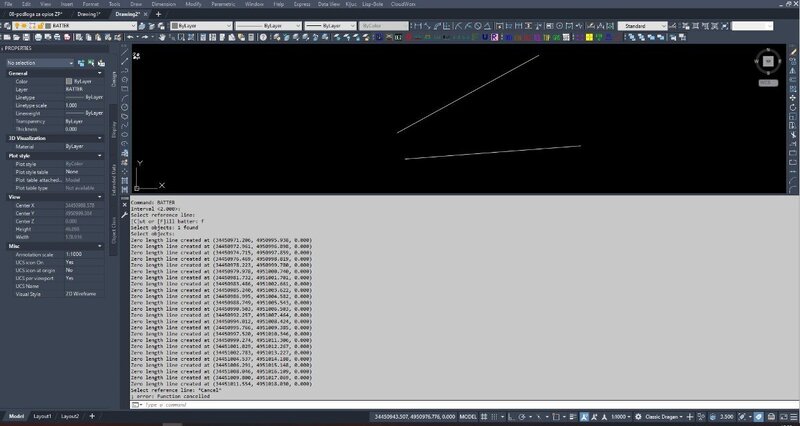
Task: Open the color control ByLayer dropdown
Action: (229, 26)
